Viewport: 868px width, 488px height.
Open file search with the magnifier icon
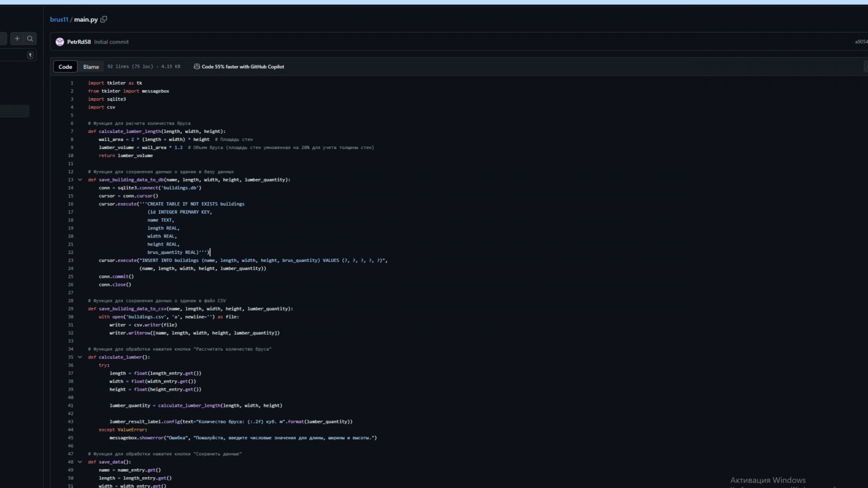pos(30,38)
